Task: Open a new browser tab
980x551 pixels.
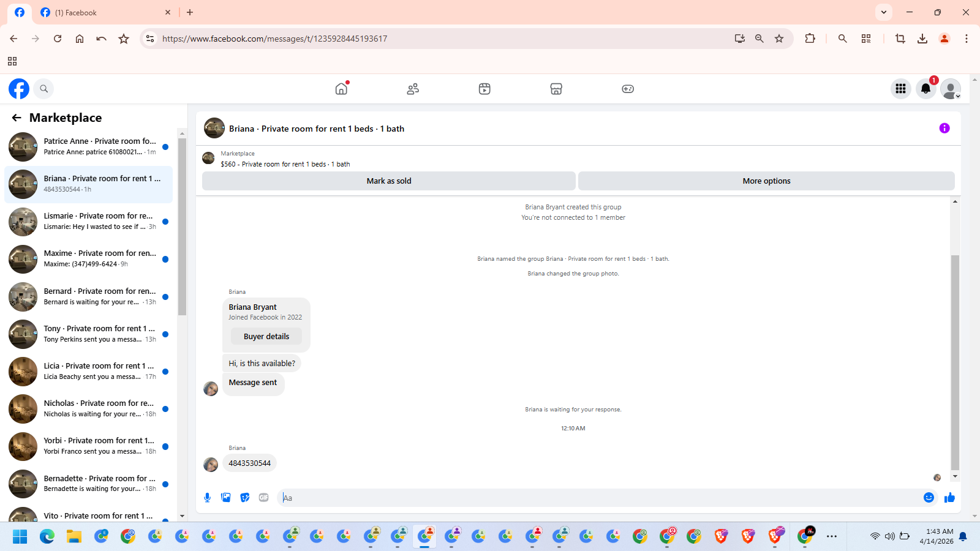Action: 190,12
